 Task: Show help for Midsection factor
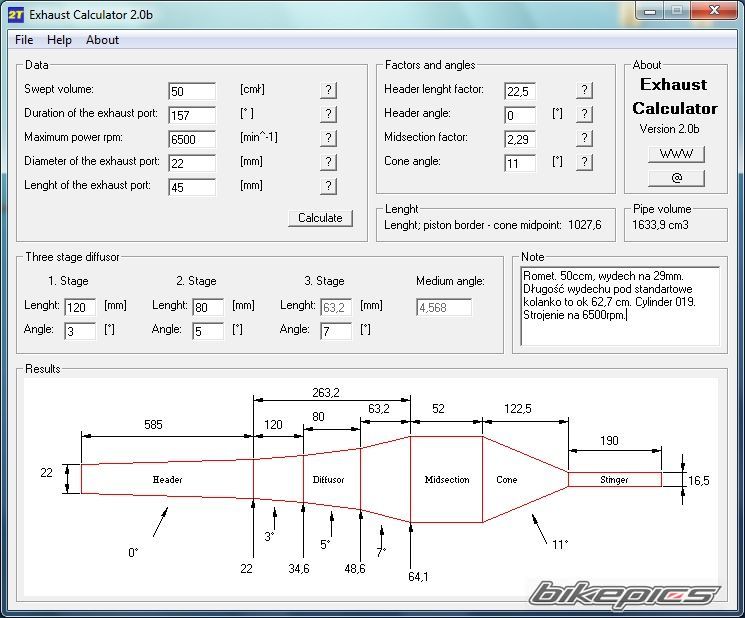pyautogui.click(x=585, y=138)
